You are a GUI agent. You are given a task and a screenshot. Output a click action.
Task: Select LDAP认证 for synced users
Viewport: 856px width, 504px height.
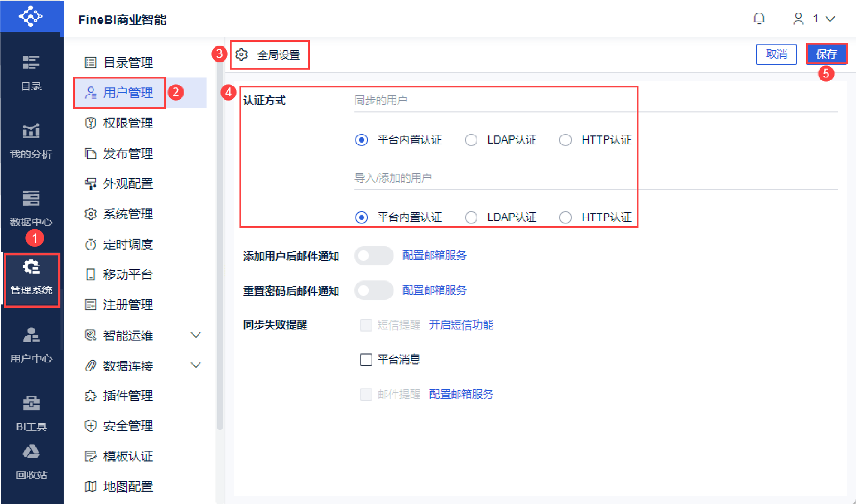(471, 140)
